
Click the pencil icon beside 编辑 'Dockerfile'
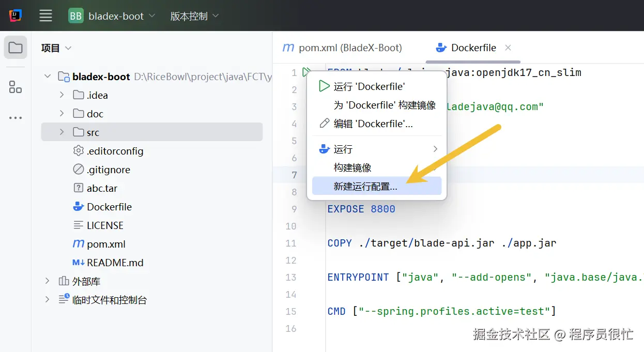(x=324, y=124)
